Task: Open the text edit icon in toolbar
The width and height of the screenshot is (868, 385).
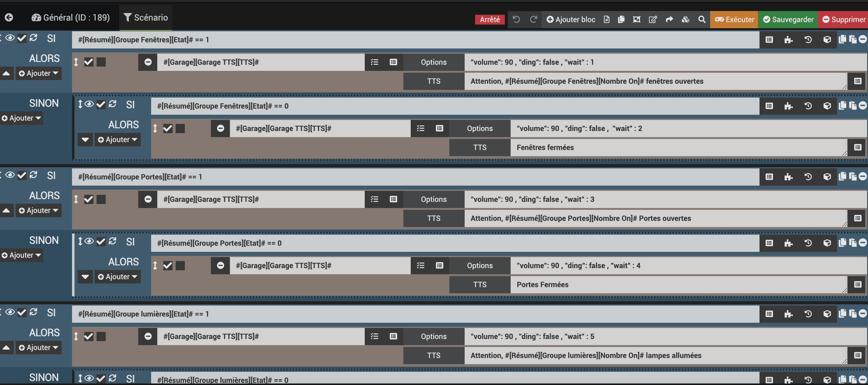Action: pyautogui.click(x=653, y=20)
